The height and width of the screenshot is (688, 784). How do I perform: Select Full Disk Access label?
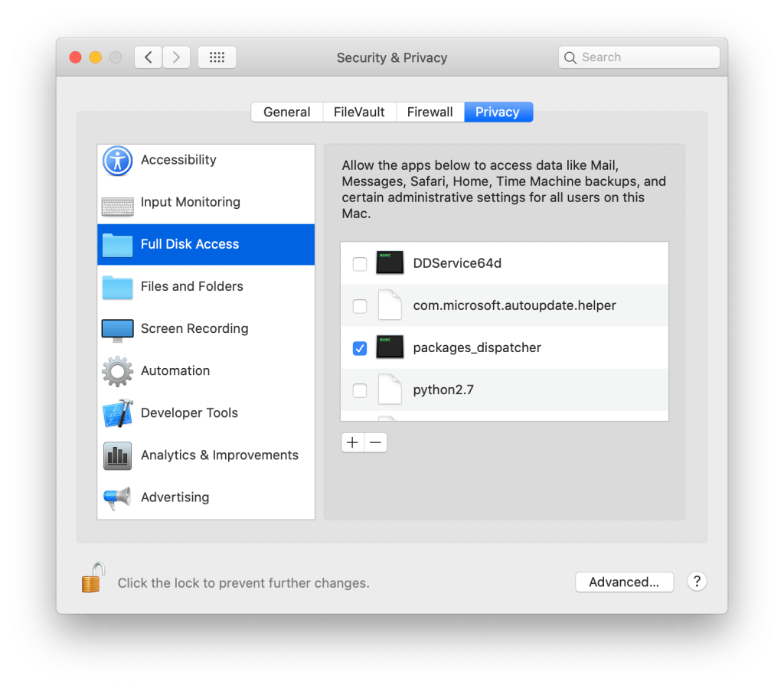(190, 244)
